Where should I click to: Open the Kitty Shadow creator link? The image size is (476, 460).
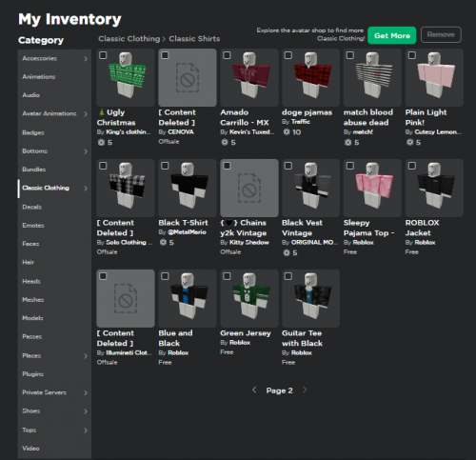249,243
